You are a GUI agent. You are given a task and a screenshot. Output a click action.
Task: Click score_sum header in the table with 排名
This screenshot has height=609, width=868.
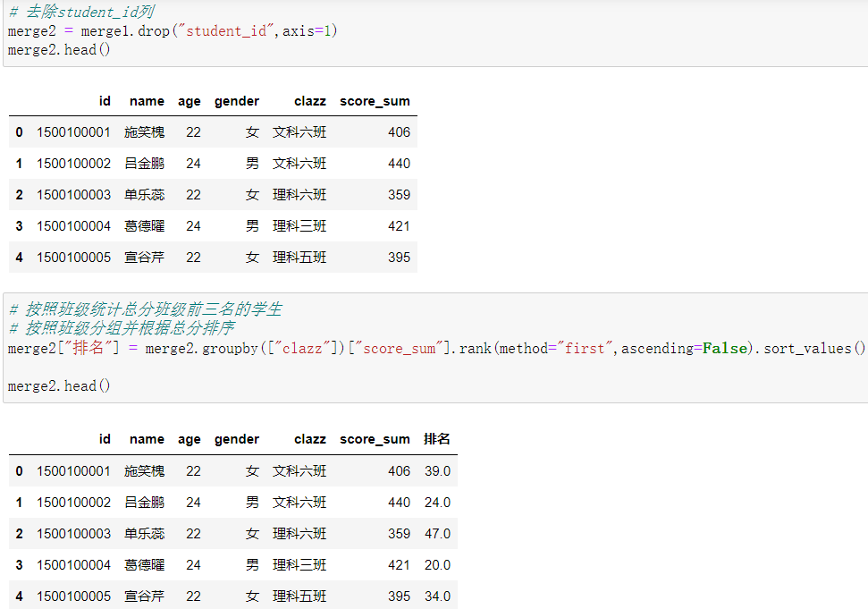(x=375, y=440)
